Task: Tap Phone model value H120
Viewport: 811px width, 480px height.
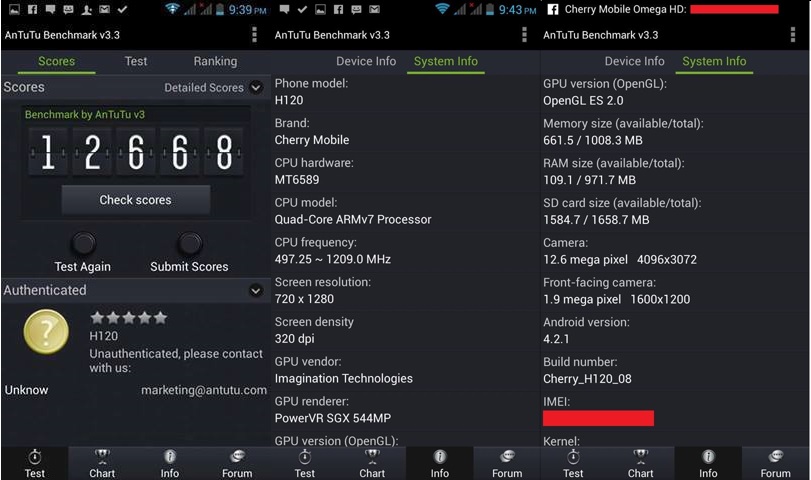Action: point(289,100)
